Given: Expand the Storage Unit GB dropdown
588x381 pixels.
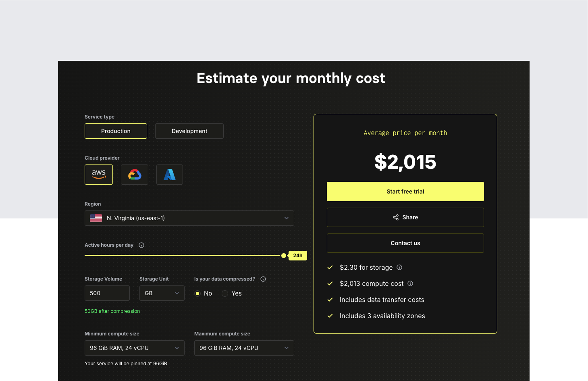Looking at the screenshot, I should 162,293.
